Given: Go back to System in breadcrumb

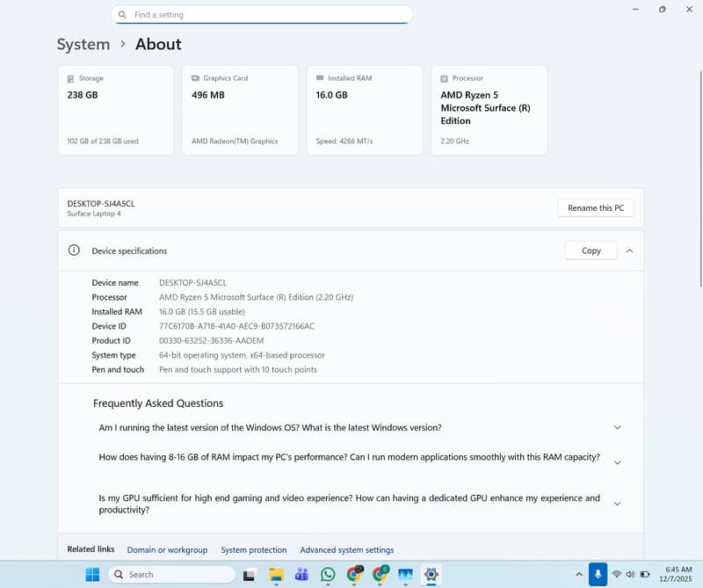Looking at the screenshot, I should (x=83, y=44).
